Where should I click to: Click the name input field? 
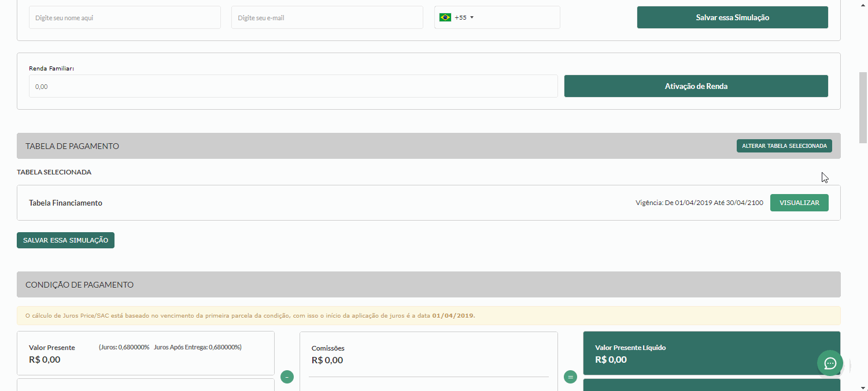point(125,17)
